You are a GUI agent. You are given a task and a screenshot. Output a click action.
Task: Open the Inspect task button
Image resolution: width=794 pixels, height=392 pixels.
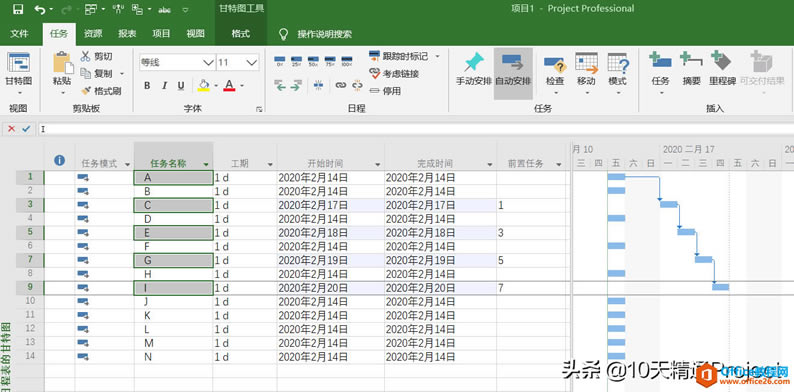555,74
